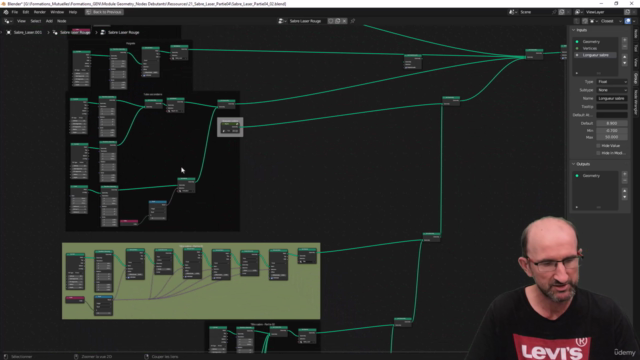The width and height of the screenshot is (640, 360).
Task: Adjust the Min value slider
Action: pyautogui.click(x=612, y=131)
